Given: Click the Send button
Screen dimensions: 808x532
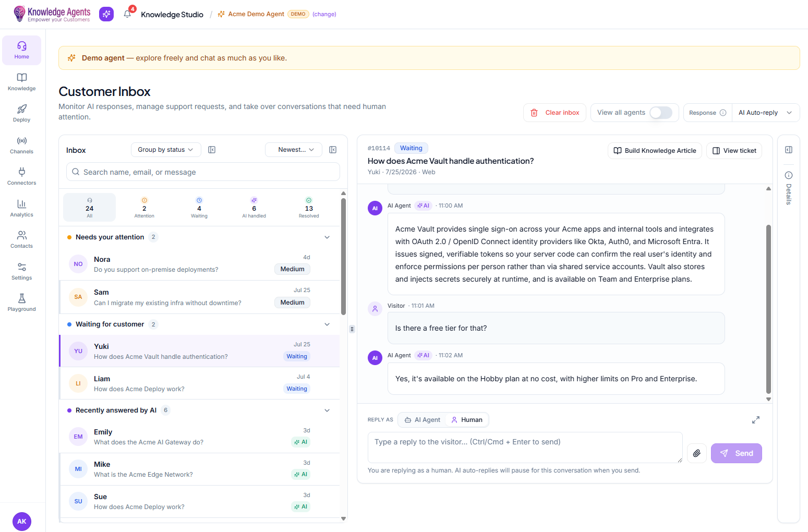Looking at the screenshot, I should (737, 453).
